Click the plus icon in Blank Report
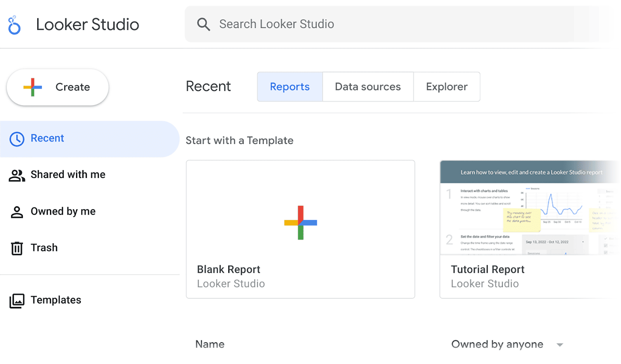Screen dimensions: 621x364 (x=300, y=223)
